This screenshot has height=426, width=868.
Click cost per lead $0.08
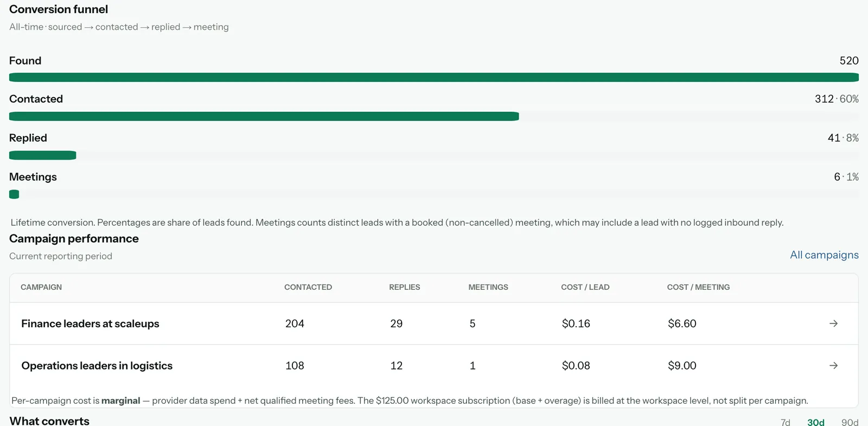(x=576, y=366)
